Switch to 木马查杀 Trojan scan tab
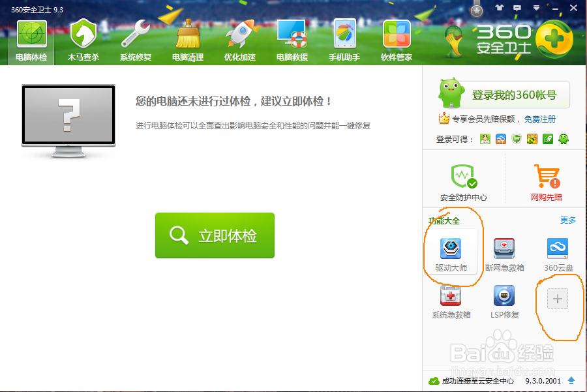 [x=83, y=42]
